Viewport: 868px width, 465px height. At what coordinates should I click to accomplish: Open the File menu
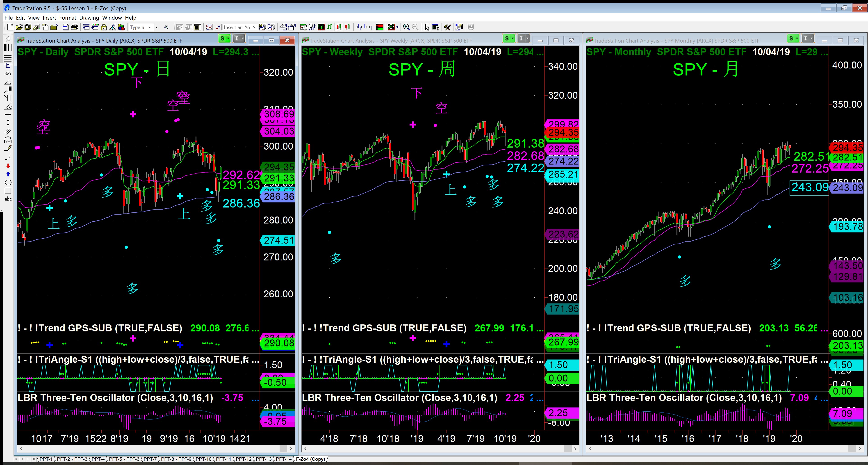point(8,18)
